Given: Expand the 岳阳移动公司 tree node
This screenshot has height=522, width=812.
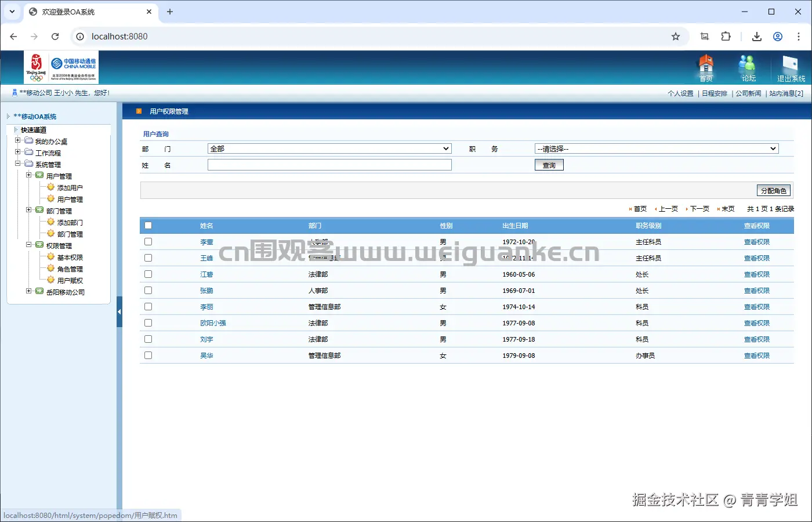Looking at the screenshot, I should [x=28, y=291].
